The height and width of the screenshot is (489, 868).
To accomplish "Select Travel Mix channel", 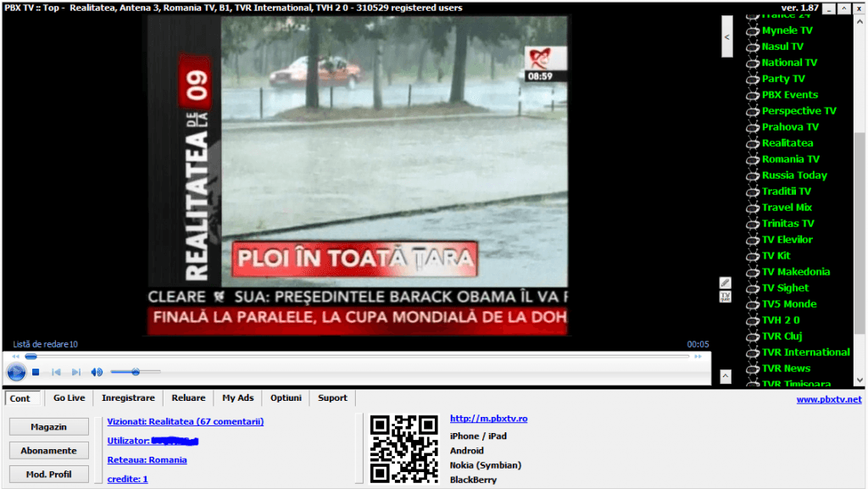I will (x=787, y=208).
